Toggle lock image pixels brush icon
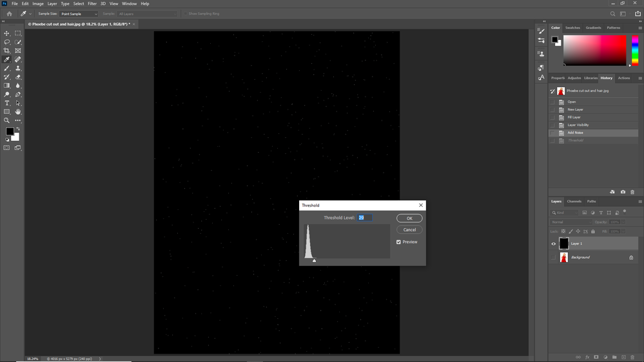 (571, 231)
